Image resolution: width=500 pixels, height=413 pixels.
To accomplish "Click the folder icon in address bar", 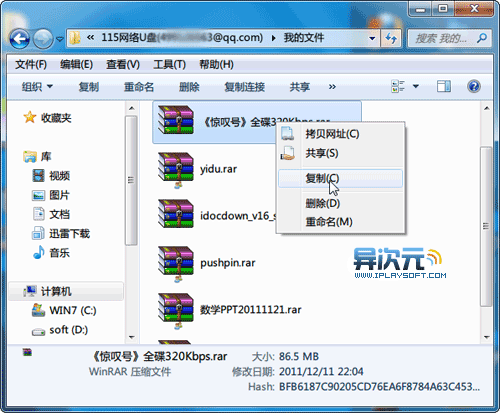I will pos(75,38).
